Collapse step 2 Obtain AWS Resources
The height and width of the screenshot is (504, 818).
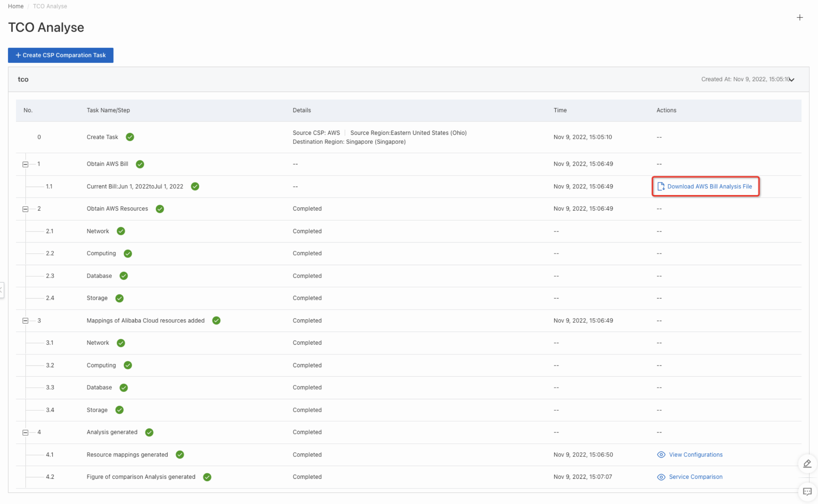click(25, 209)
